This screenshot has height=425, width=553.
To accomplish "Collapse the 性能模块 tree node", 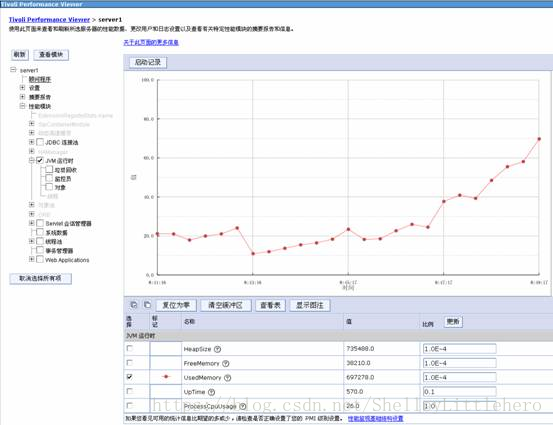I will tap(22, 106).
